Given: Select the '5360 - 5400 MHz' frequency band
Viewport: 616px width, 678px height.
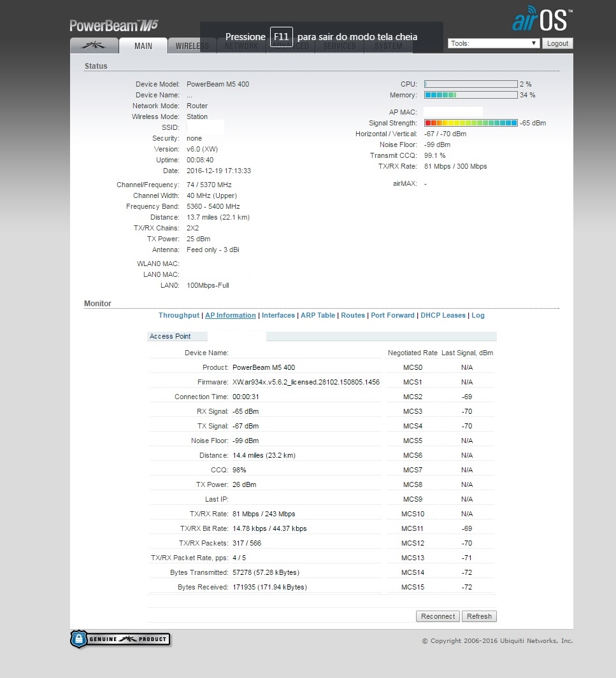Looking at the screenshot, I should click(x=213, y=206).
